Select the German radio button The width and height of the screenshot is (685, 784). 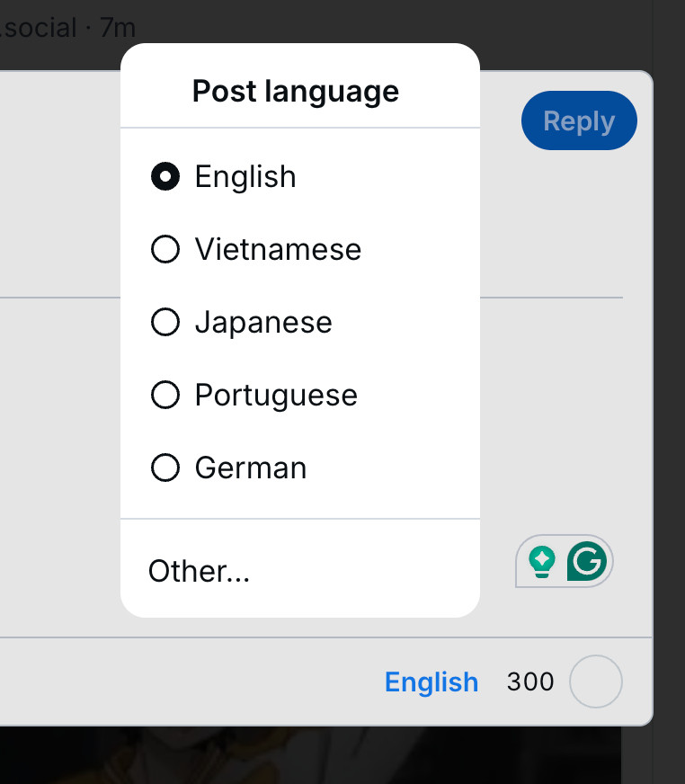pyautogui.click(x=165, y=468)
